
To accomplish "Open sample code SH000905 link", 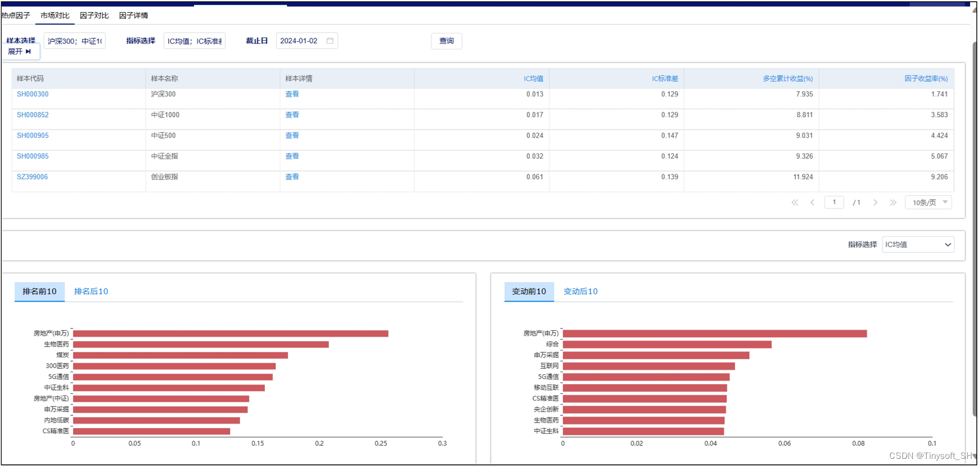I will click(32, 135).
